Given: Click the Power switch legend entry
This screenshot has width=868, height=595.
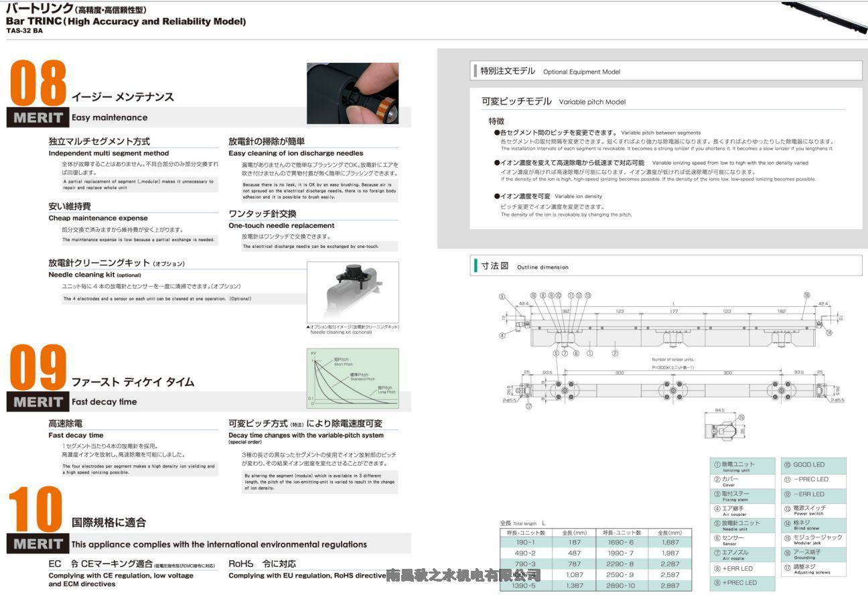Looking at the screenshot, I should (x=813, y=510).
